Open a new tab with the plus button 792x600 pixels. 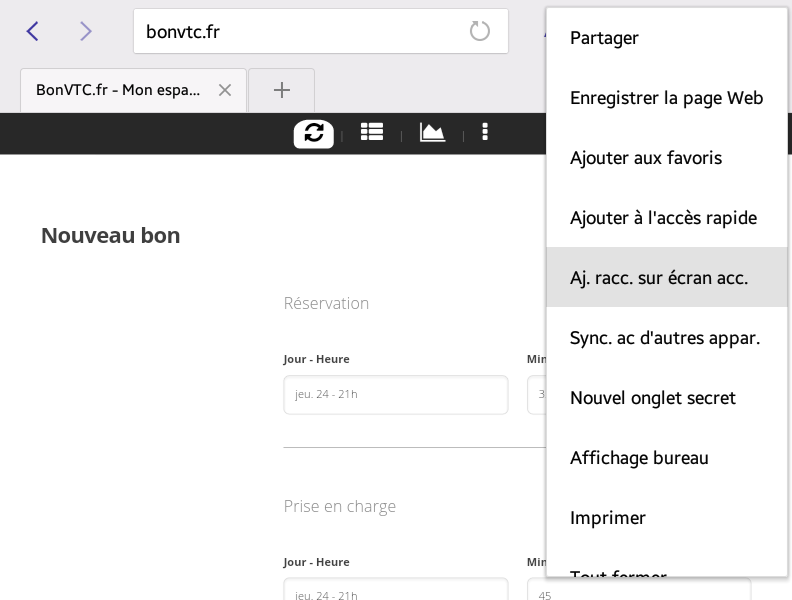pos(281,90)
